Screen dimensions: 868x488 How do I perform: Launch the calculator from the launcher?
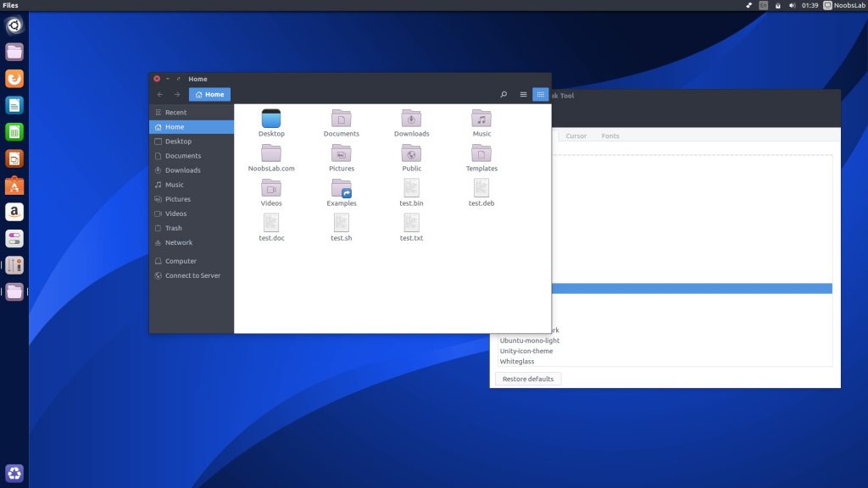tap(14, 131)
